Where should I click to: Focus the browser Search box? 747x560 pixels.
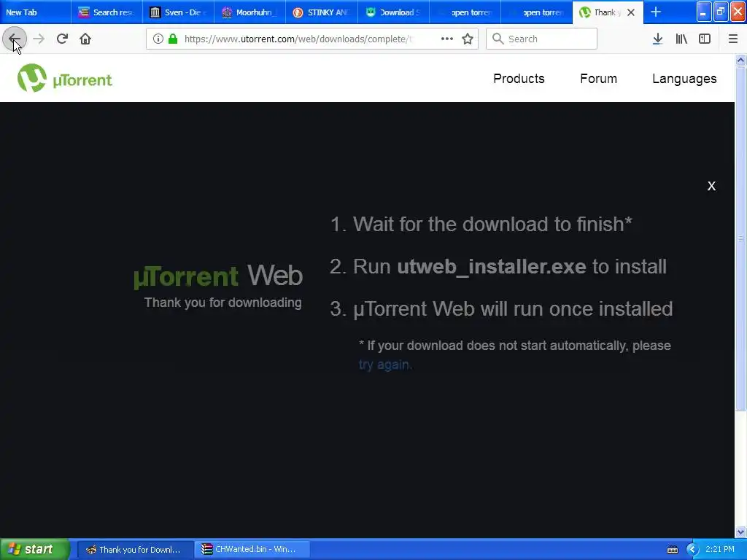coord(541,39)
